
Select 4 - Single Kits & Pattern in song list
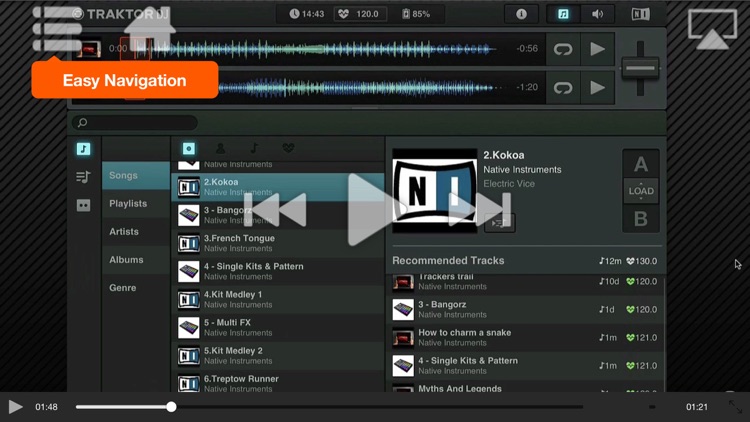(277, 271)
